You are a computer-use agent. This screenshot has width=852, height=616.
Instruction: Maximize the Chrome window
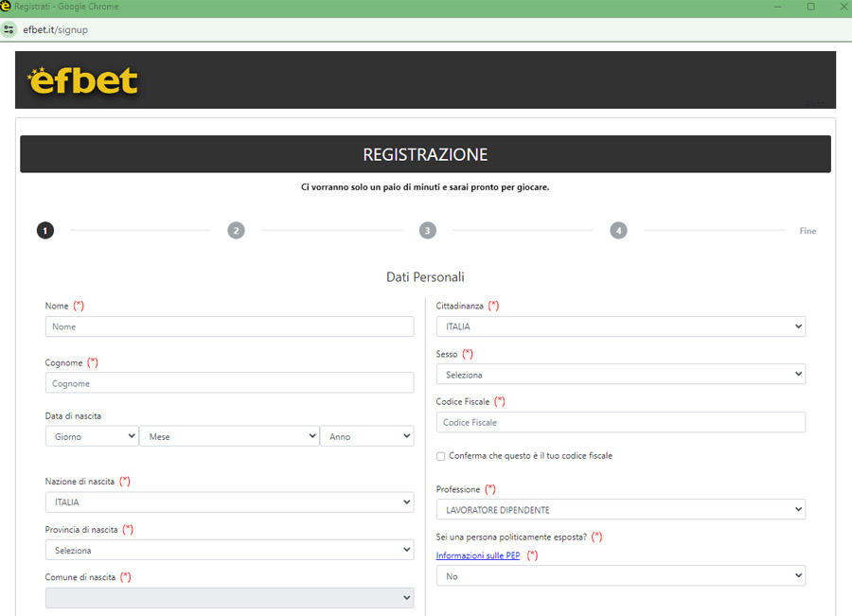(810, 7)
